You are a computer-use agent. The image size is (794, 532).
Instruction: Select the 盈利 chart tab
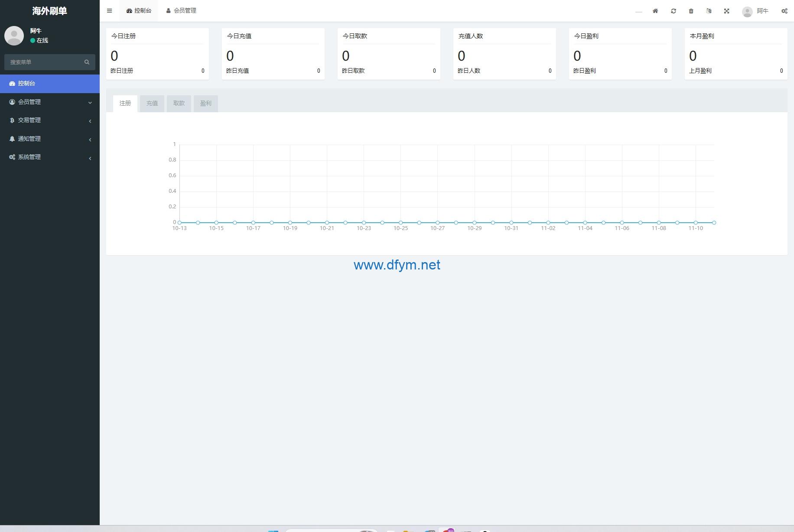tap(206, 104)
